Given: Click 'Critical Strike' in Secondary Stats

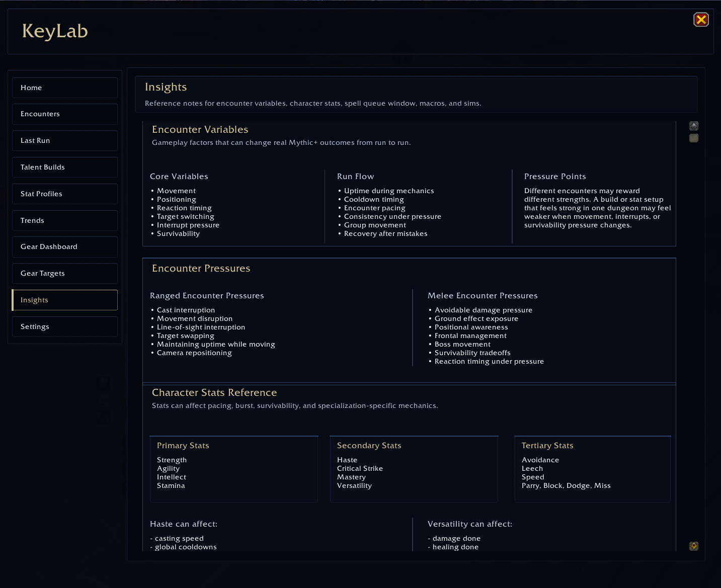Looking at the screenshot, I should pos(360,468).
